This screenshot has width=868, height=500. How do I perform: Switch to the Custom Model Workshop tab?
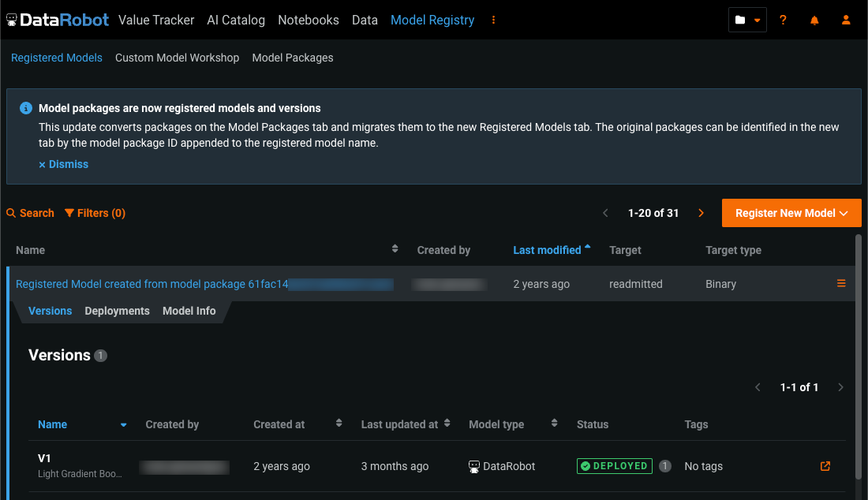pyautogui.click(x=177, y=58)
